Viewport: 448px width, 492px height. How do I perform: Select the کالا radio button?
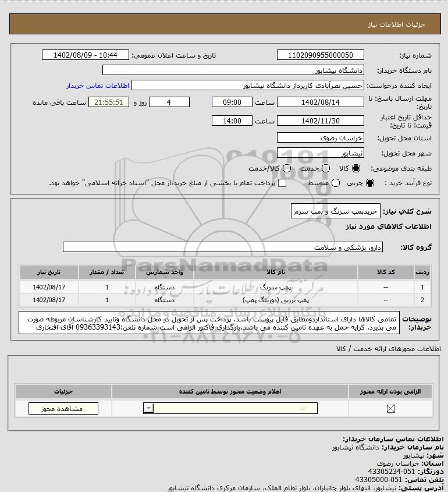click(356, 168)
